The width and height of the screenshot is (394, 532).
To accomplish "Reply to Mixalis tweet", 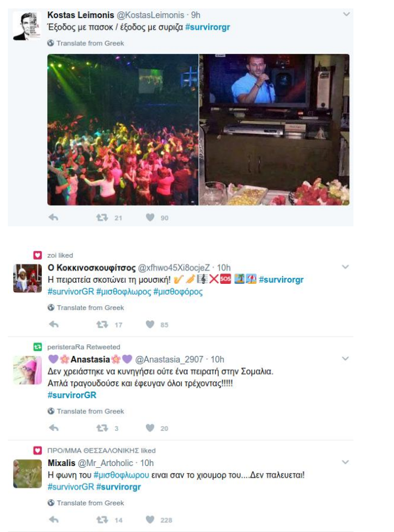I will [x=54, y=519].
